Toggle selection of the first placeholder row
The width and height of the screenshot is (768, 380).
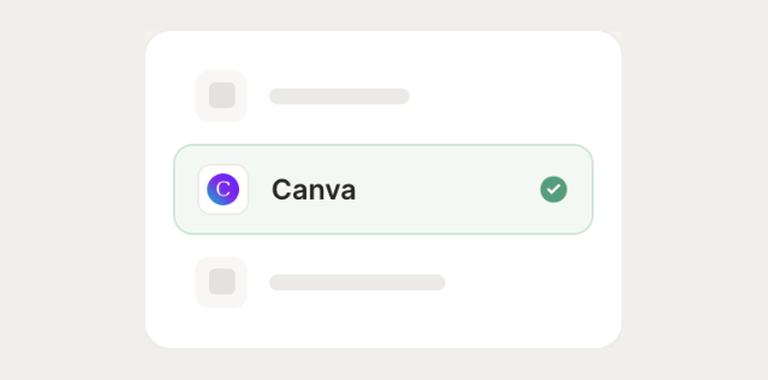coord(302,96)
